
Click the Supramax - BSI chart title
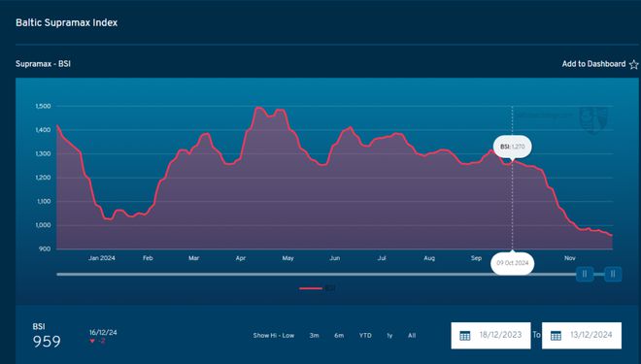(x=43, y=64)
